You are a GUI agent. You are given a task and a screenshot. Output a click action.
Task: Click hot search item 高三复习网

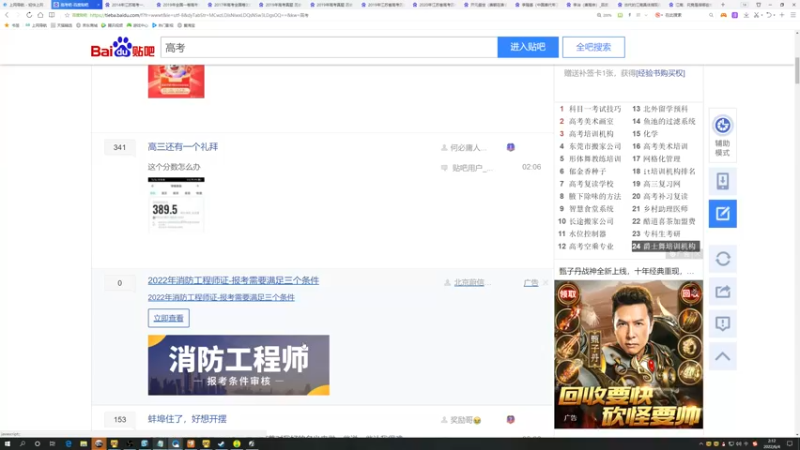[662, 184]
